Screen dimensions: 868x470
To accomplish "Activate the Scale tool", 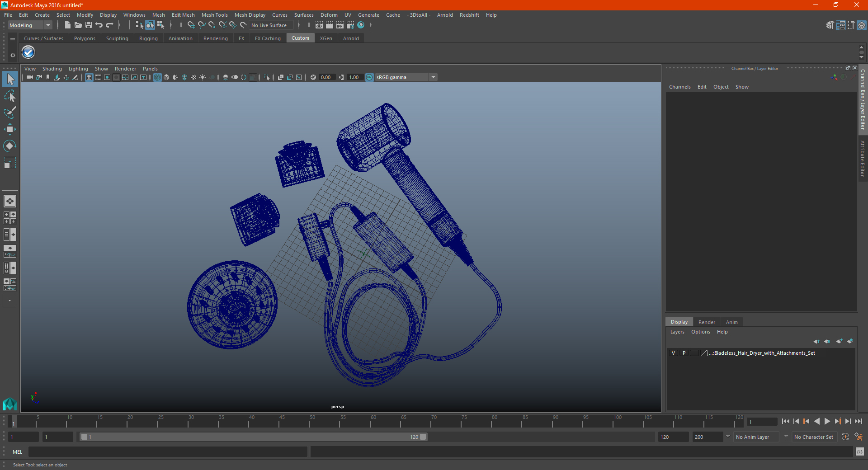I will tap(10, 162).
